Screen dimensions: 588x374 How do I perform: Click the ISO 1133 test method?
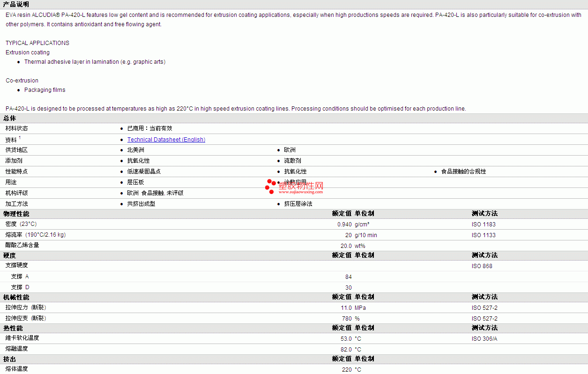pyautogui.click(x=484, y=235)
